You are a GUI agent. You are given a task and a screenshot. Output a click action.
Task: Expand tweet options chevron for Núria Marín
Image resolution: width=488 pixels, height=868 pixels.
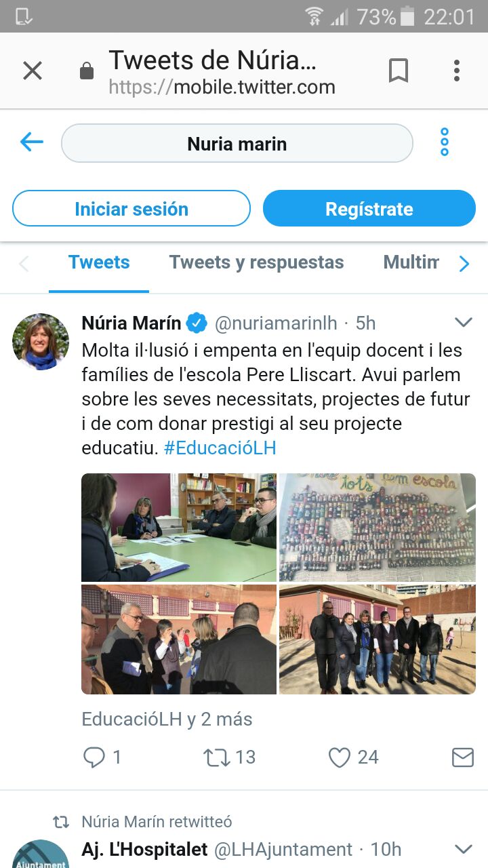coord(463,322)
